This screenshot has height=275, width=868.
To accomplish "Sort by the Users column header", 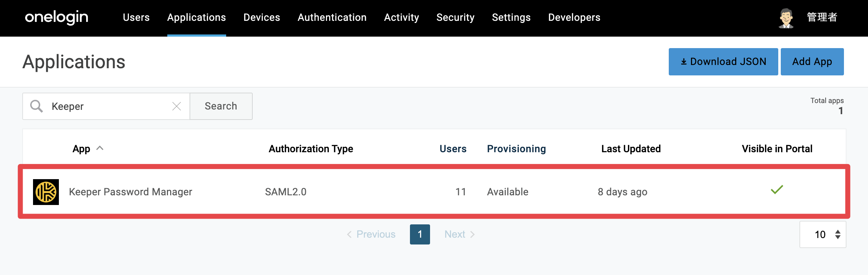I will [453, 149].
